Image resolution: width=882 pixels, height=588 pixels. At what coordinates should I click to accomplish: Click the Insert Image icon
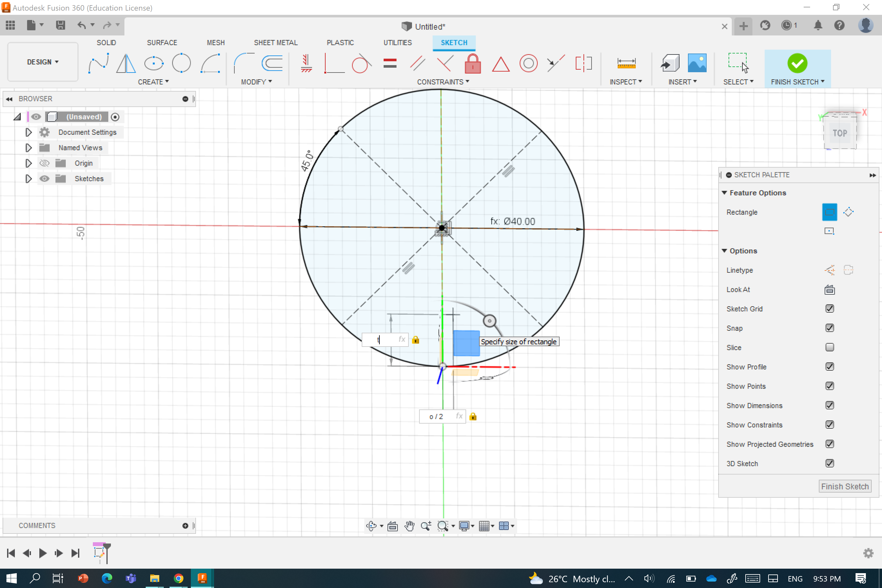click(697, 63)
